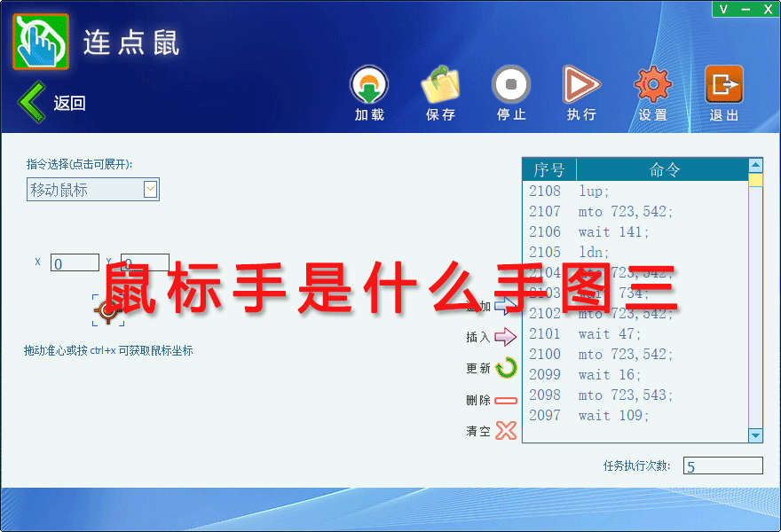
Task: Select row 2108 lup;
Action: click(x=635, y=192)
